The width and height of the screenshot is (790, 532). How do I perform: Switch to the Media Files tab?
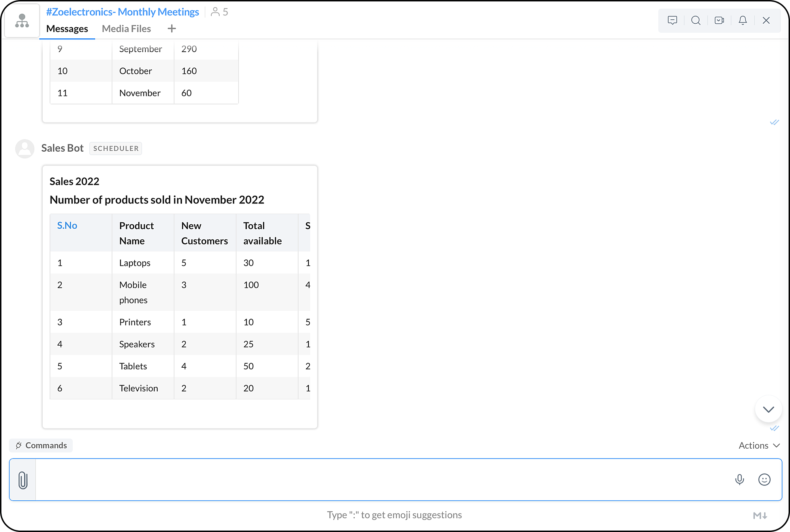[126, 28]
